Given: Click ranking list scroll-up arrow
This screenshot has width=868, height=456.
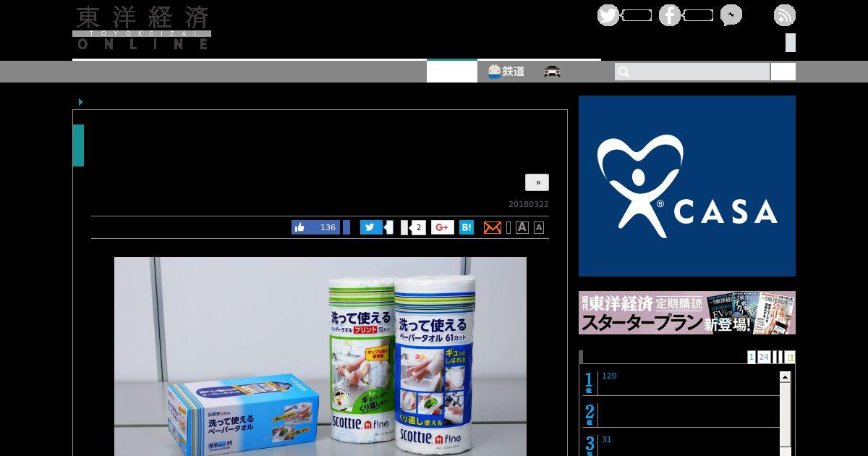Looking at the screenshot, I should (x=785, y=377).
